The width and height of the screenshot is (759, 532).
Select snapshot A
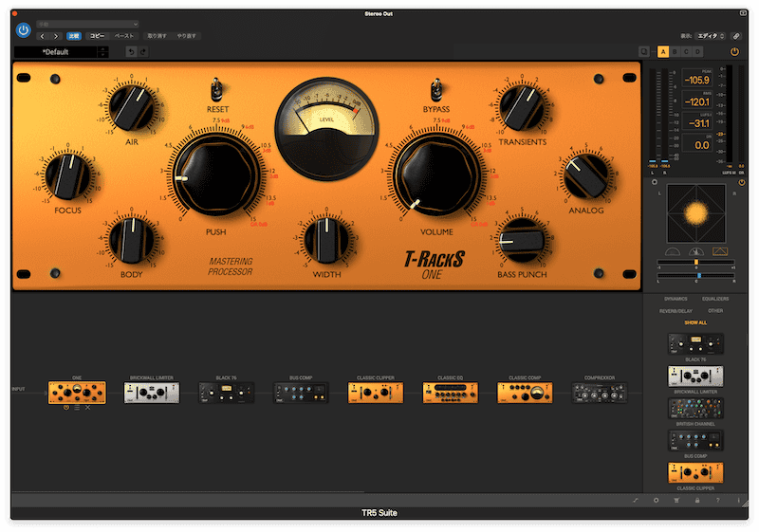click(x=663, y=52)
